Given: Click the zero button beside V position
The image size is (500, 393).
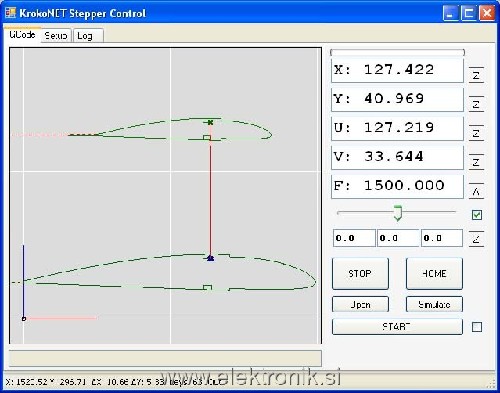Looking at the screenshot, I should 476,162.
